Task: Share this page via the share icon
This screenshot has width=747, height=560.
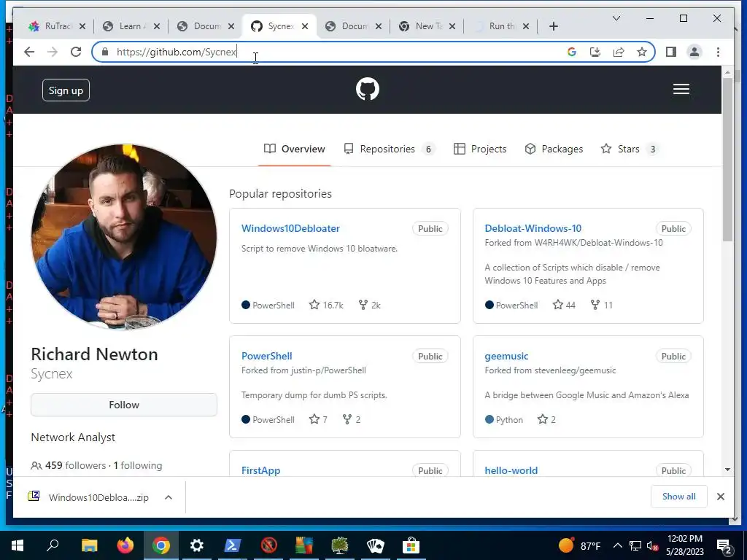Action: point(619,52)
